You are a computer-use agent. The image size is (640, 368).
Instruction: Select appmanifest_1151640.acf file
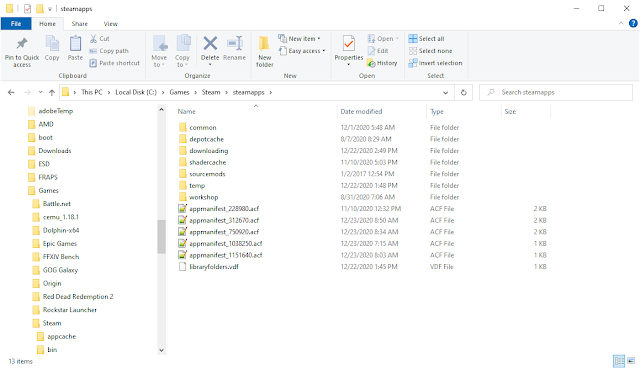coord(226,255)
